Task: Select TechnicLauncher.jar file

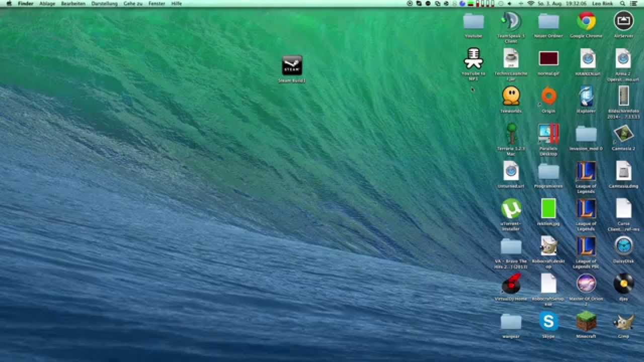Action: click(x=511, y=58)
